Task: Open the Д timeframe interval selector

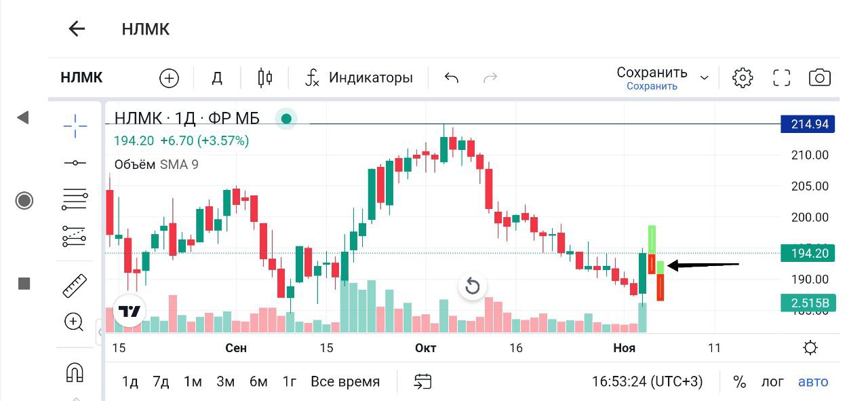Action: [217, 78]
